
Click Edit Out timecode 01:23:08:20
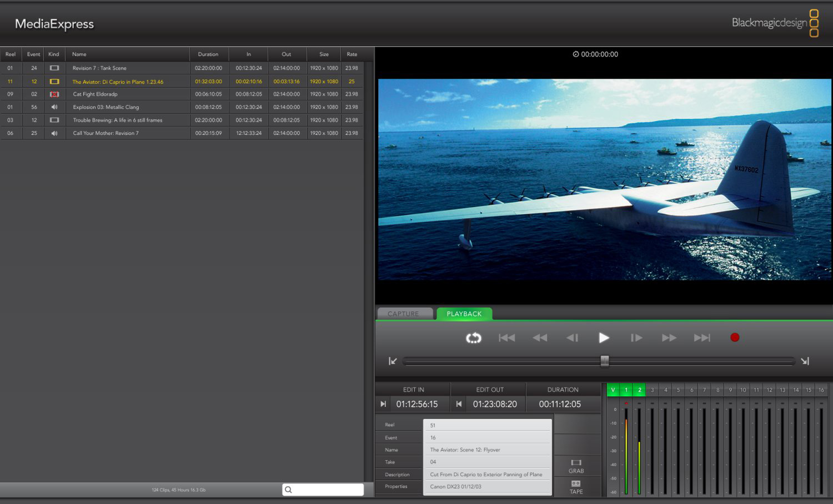[x=495, y=404]
